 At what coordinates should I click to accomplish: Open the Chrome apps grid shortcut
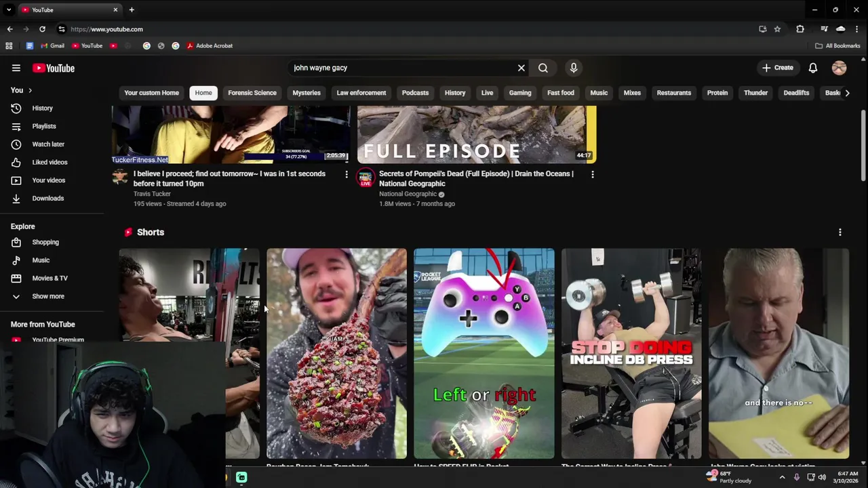point(9,46)
